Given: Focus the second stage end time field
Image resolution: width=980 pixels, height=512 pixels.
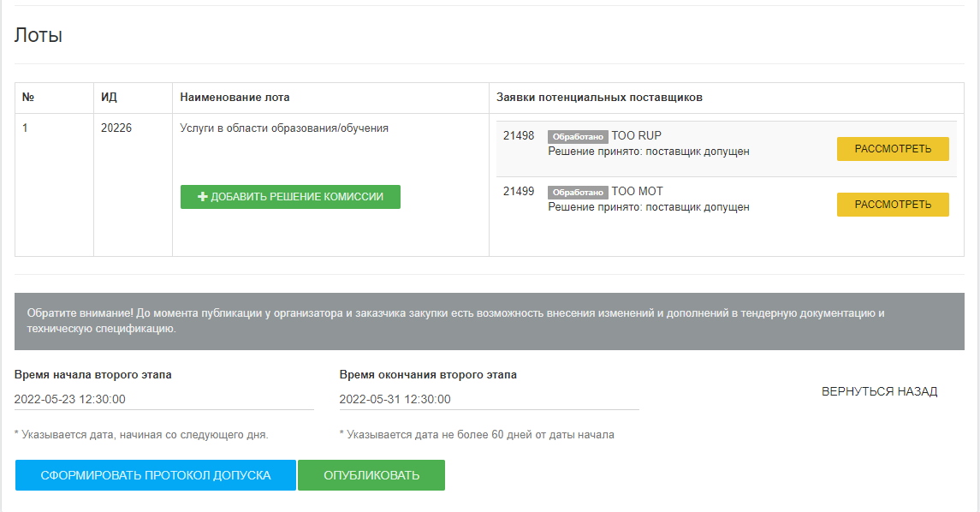Looking at the screenshot, I should click(489, 399).
